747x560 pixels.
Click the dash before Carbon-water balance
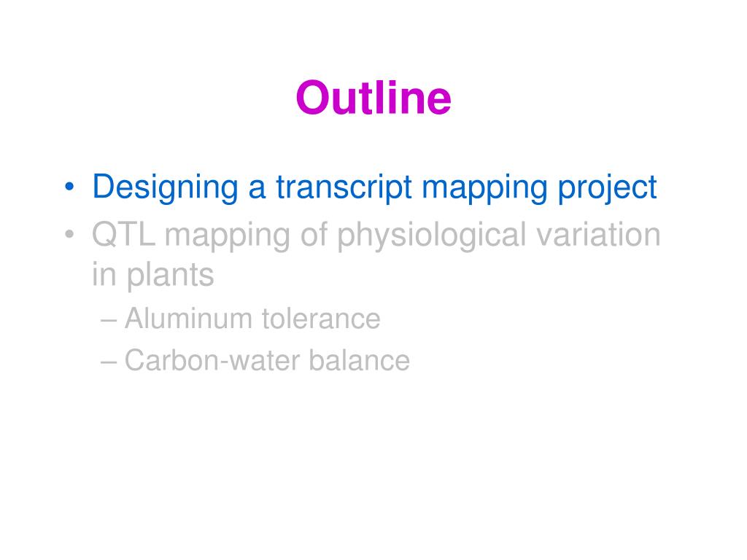(x=109, y=362)
